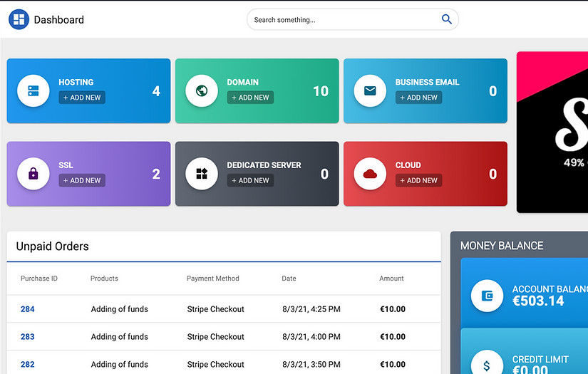Click the CLOUD card title
The height and width of the screenshot is (374, 588).
click(x=408, y=165)
